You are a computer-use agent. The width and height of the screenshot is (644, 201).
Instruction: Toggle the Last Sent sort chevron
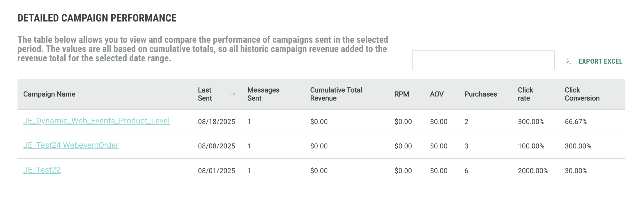(232, 94)
